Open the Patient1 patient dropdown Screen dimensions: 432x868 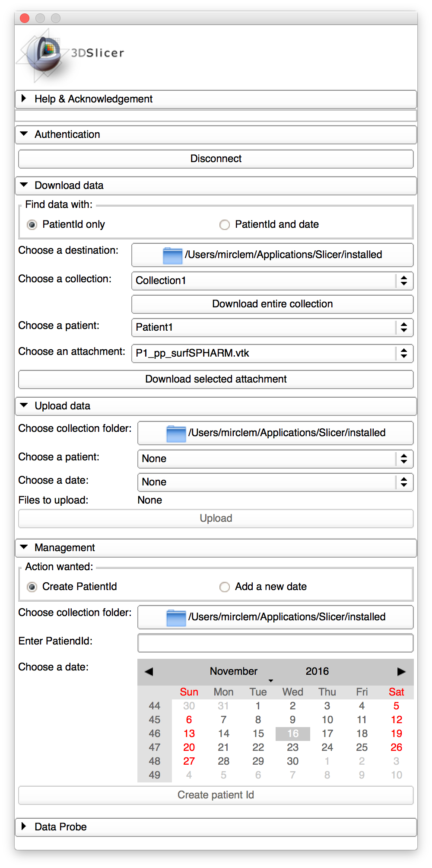click(x=272, y=327)
